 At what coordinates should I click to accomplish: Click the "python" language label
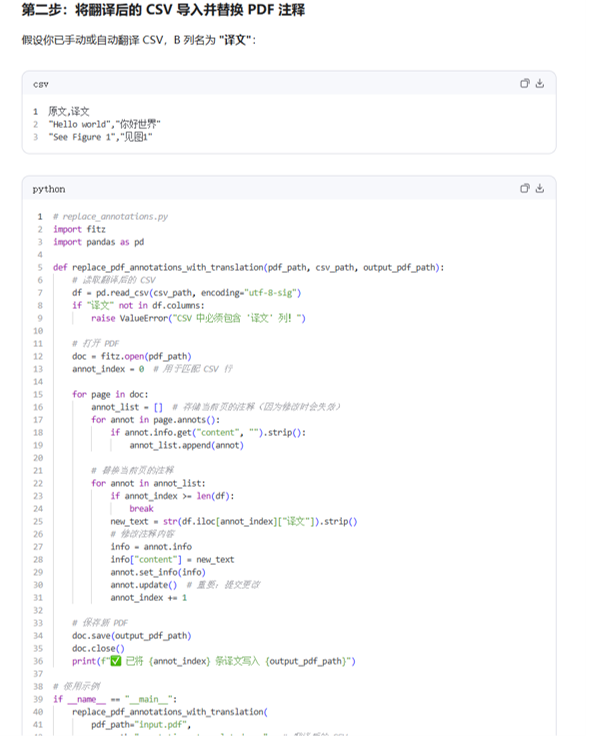point(49,189)
